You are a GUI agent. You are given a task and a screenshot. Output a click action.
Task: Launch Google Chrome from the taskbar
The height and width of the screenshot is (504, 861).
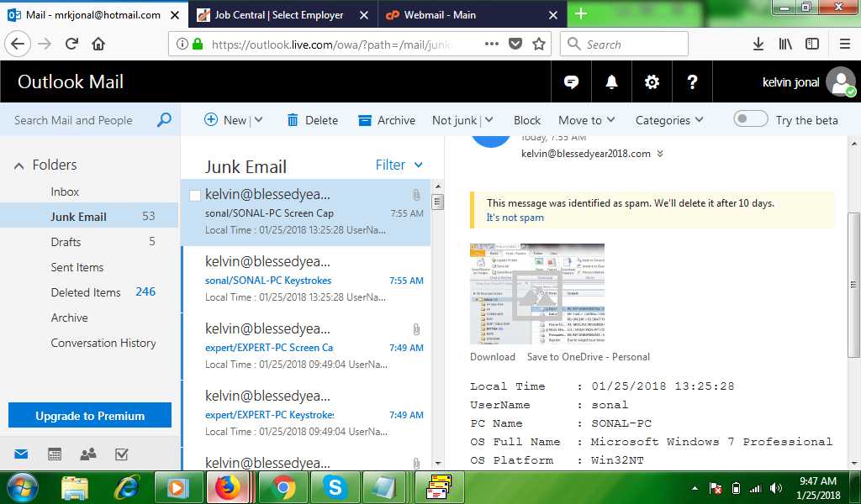click(x=283, y=487)
